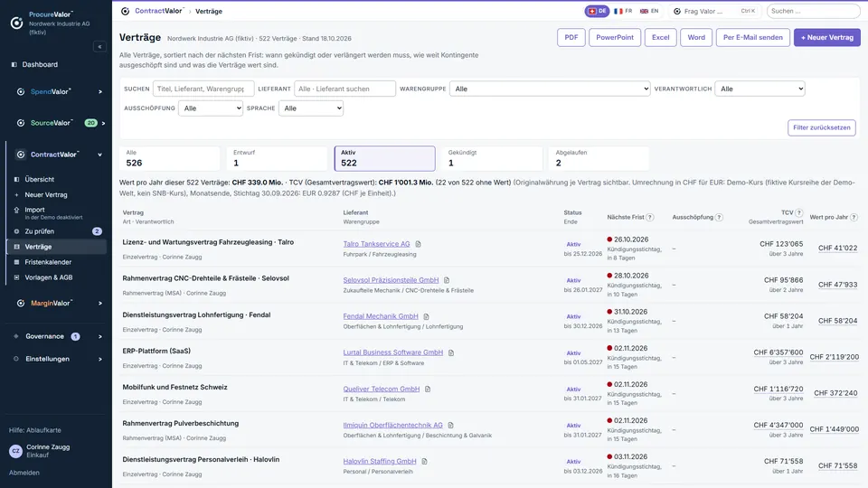
Task: Select the Alle 526 status tab
Action: click(x=169, y=158)
